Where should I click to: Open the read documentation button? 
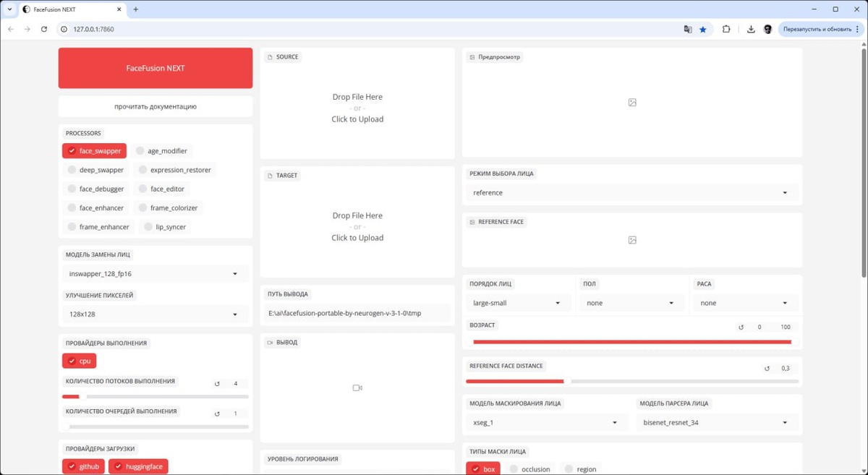click(x=156, y=106)
